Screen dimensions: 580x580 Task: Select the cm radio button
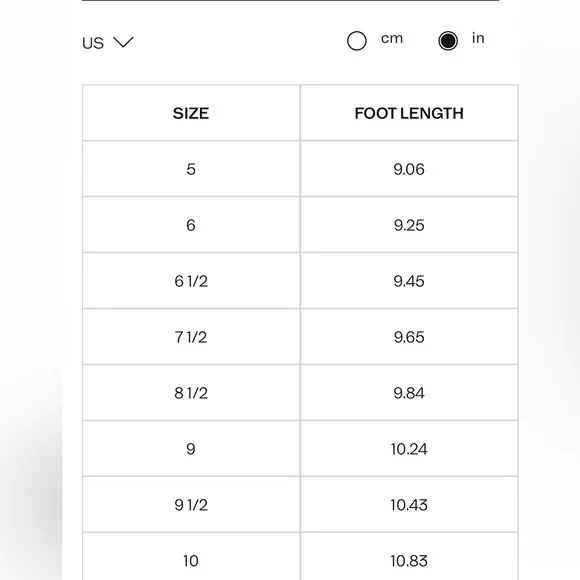[x=357, y=41]
